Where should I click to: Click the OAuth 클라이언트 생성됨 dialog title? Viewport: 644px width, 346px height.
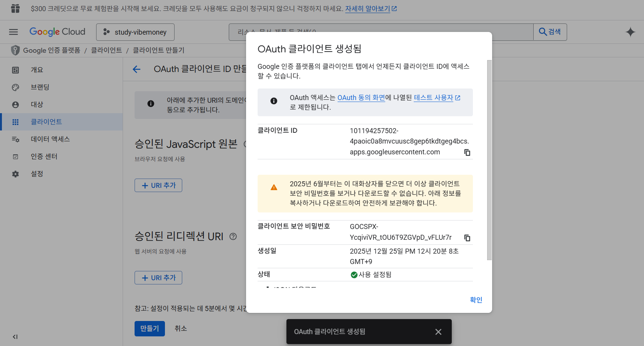pos(310,49)
